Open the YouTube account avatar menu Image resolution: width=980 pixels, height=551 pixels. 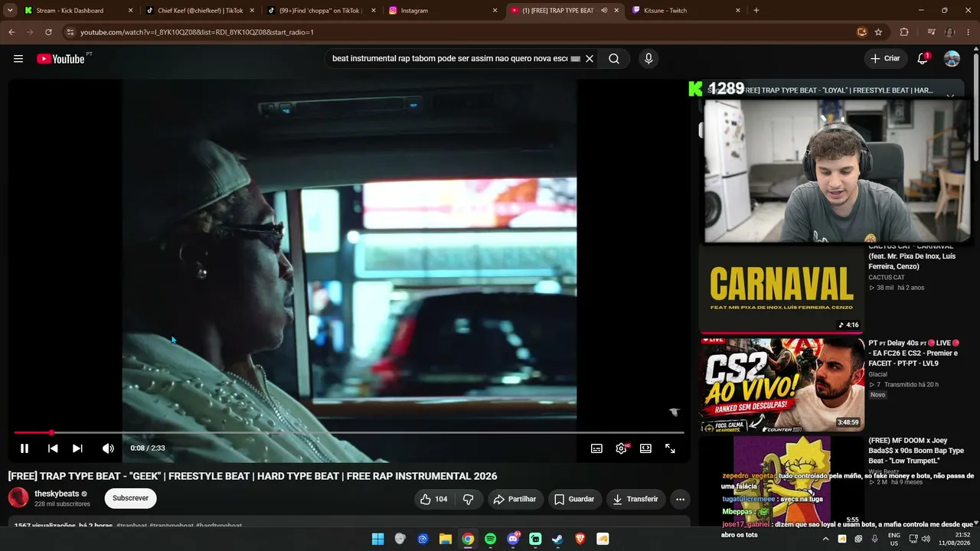(952, 59)
